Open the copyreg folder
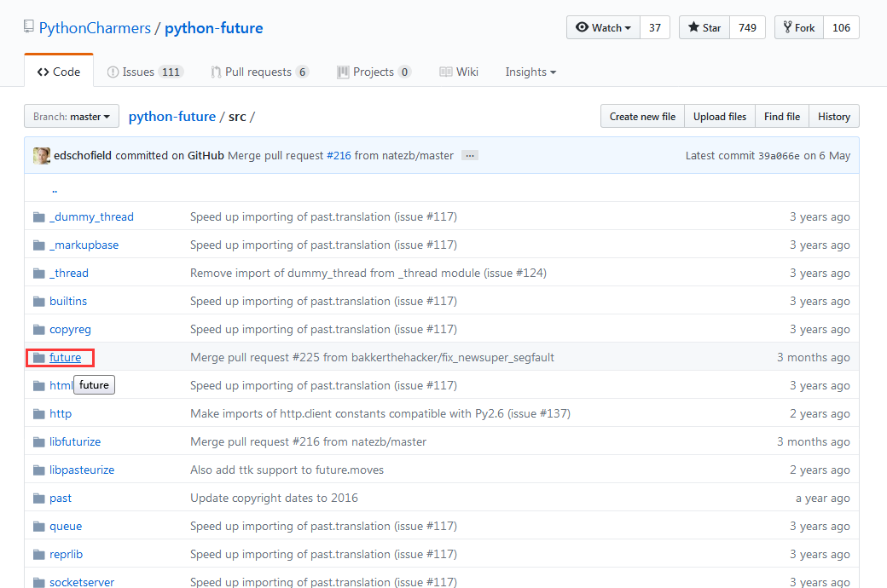887x588 pixels. [70, 330]
